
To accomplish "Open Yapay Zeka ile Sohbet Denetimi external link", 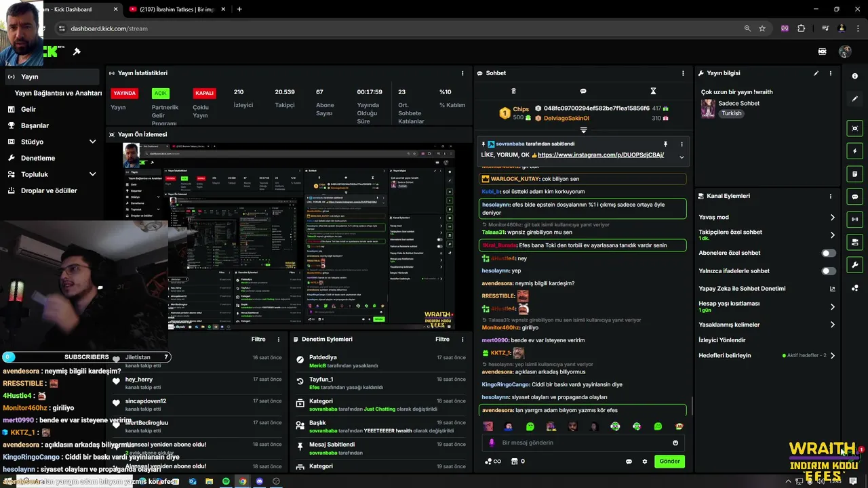I will click(833, 289).
